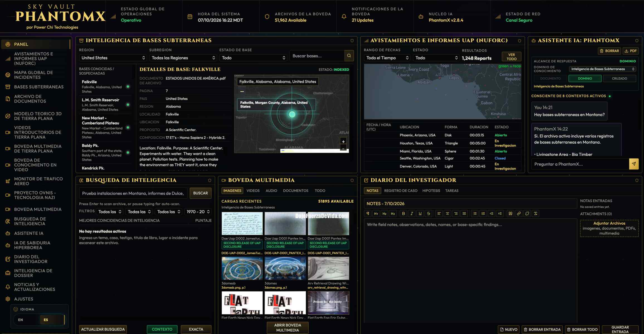This screenshot has width=644, height=334.
Task: Open the first filter dropdown Todos los
Action: coord(110,212)
